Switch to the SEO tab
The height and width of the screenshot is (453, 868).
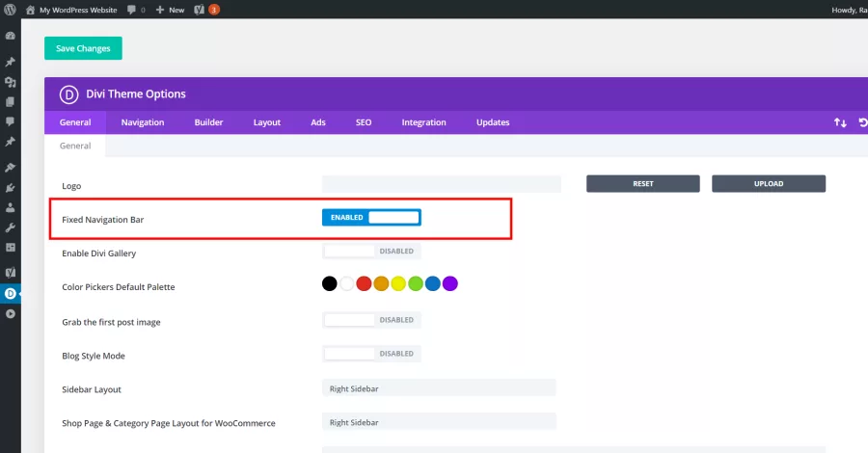click(364, 122)
